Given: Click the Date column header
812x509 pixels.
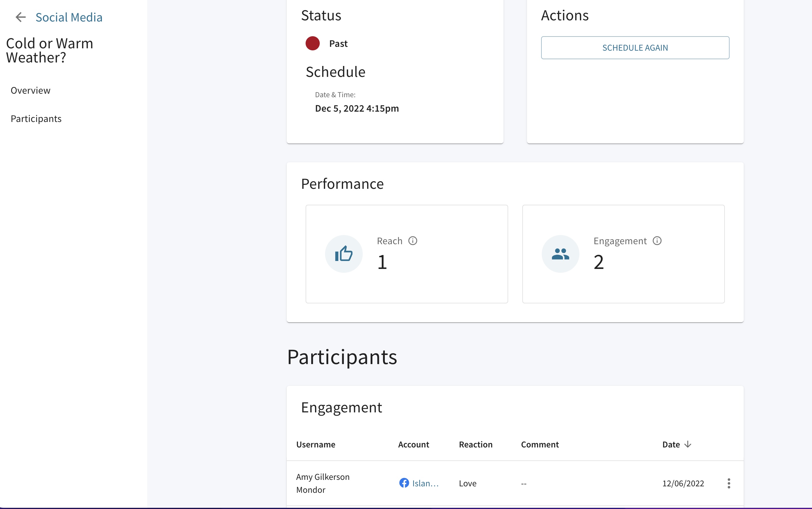Looking at the screenshot, I should point(671,444).
